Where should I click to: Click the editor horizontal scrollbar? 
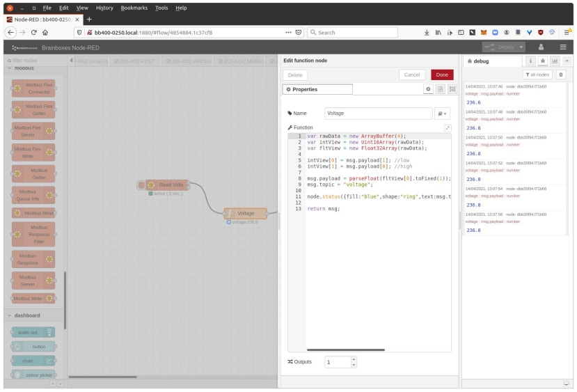(345, 350)
